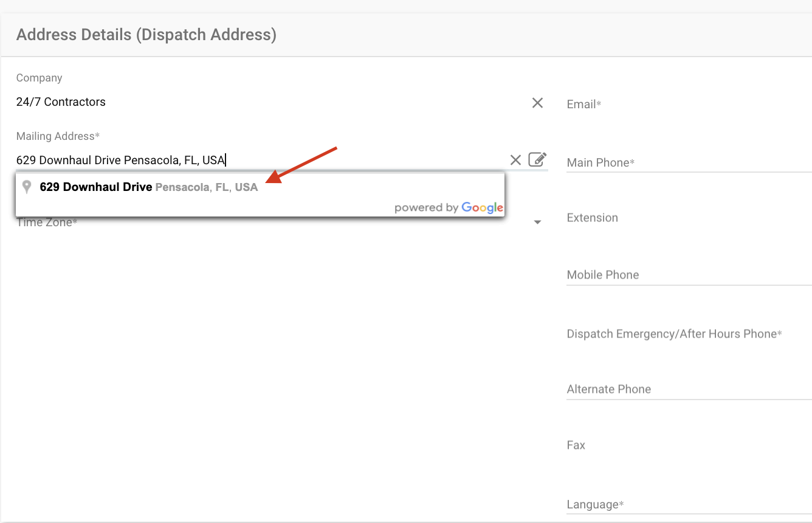Click into the Fax field
This screenshot has height=523, width=812.
coord(687,445)
